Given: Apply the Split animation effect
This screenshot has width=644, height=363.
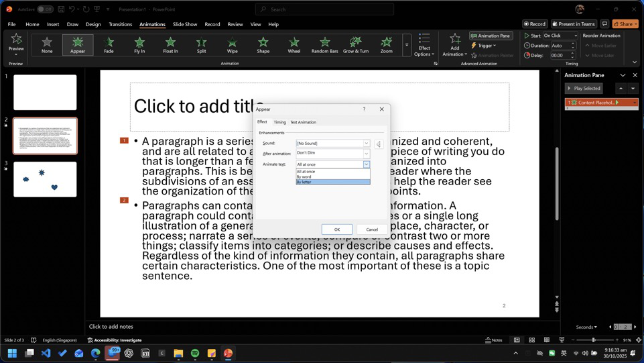Looking at the screenshot, I should (201, 45).
